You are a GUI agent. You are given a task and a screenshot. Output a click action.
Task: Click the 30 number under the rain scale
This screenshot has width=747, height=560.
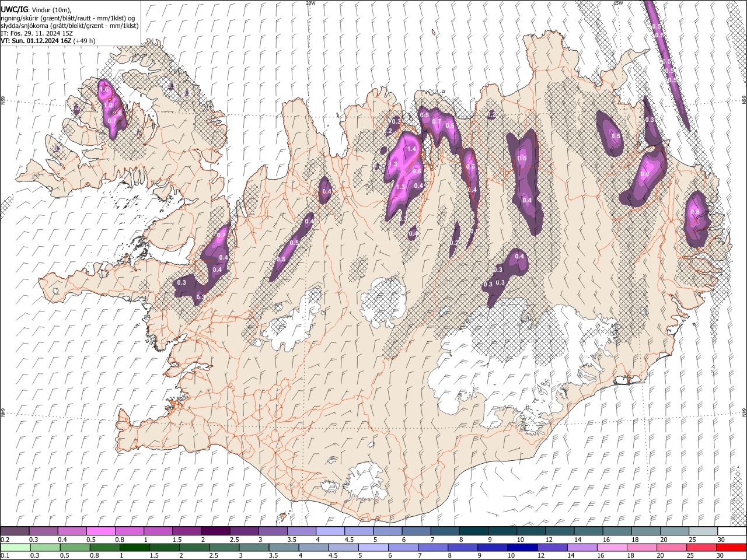pyautogui.click(x=721, y=556)
